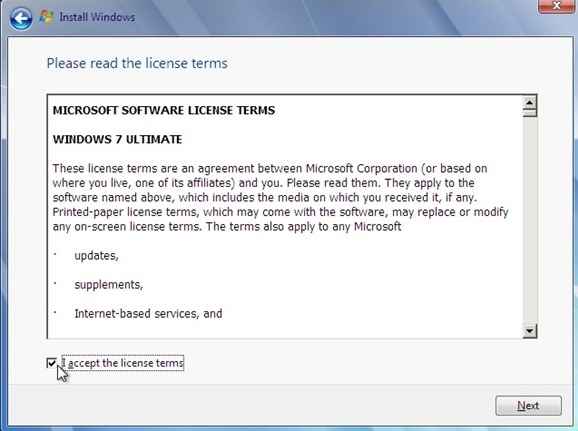Click the license scrollbar up arrow
The width and height of the screenshot is (578, 431).
(530, 102)
